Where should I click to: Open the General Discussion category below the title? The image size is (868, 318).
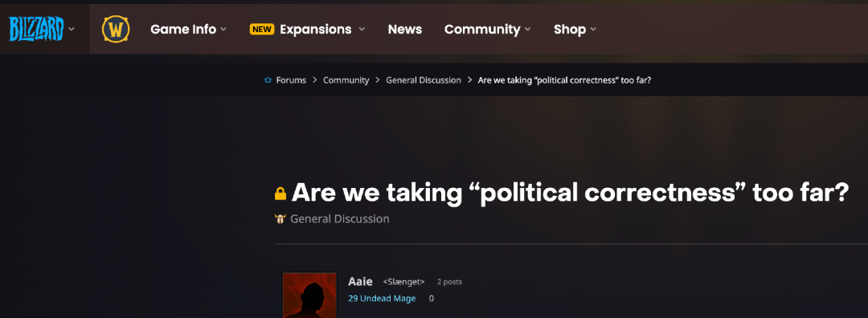(x=340, y=219)
